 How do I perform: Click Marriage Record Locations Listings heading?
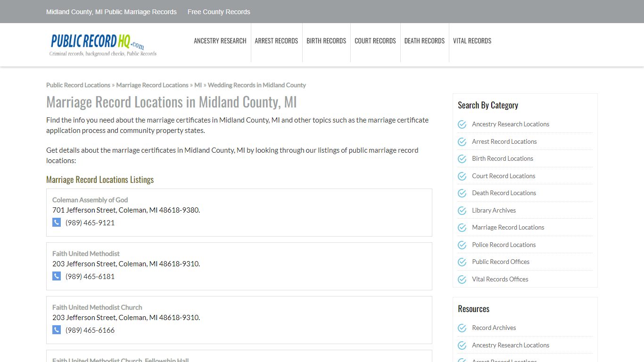[x=100, y=180]
